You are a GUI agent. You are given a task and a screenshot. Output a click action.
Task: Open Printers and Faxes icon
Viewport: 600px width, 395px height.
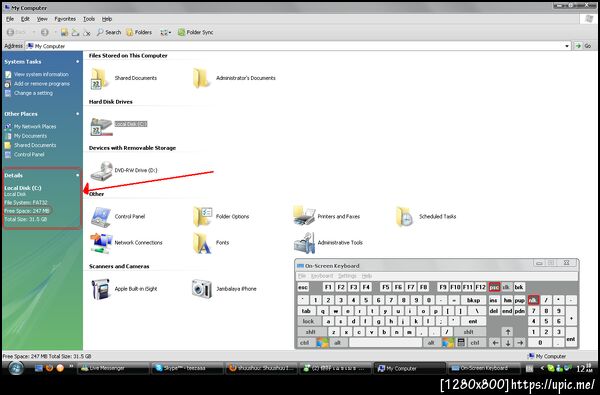304,216
